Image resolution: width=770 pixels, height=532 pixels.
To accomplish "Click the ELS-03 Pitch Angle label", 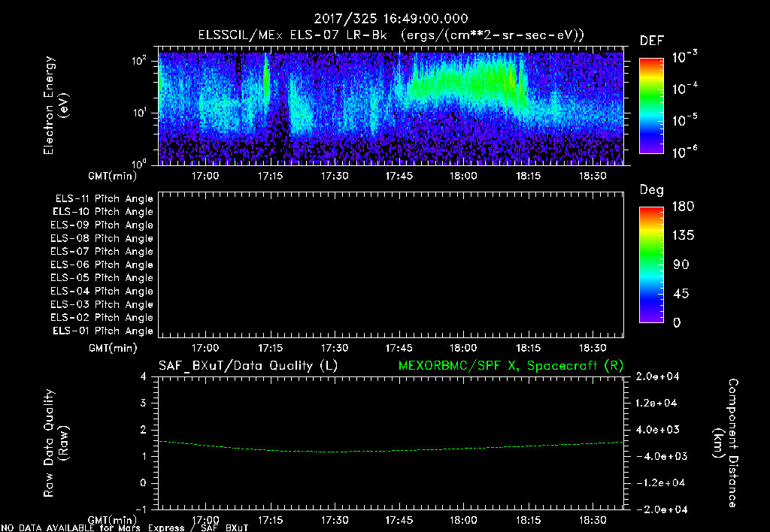I will coord(102,304).
